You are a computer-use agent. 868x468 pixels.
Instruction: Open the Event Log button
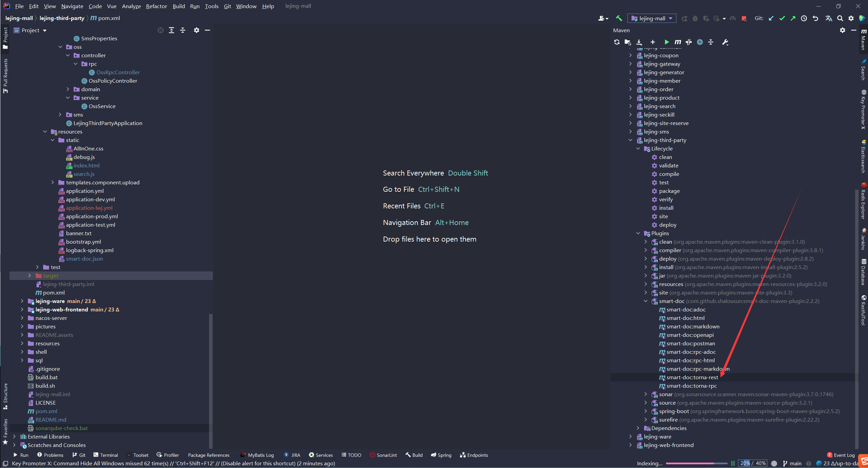pos(841,455)
